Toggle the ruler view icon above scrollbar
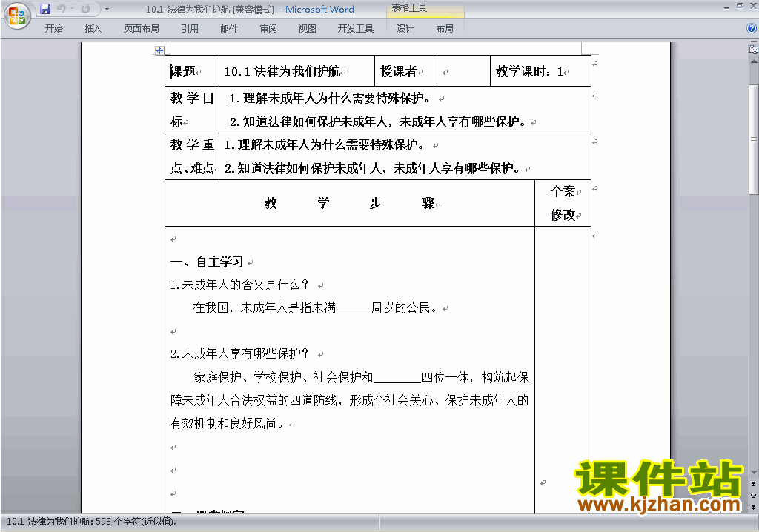The width and height of the screenshot is (759, 532). pos(754,49)
